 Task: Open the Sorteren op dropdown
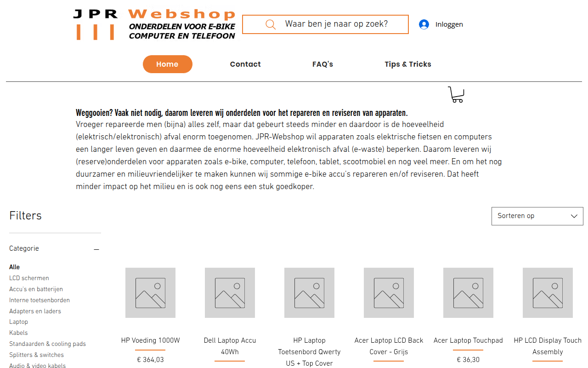pos(537,216)
